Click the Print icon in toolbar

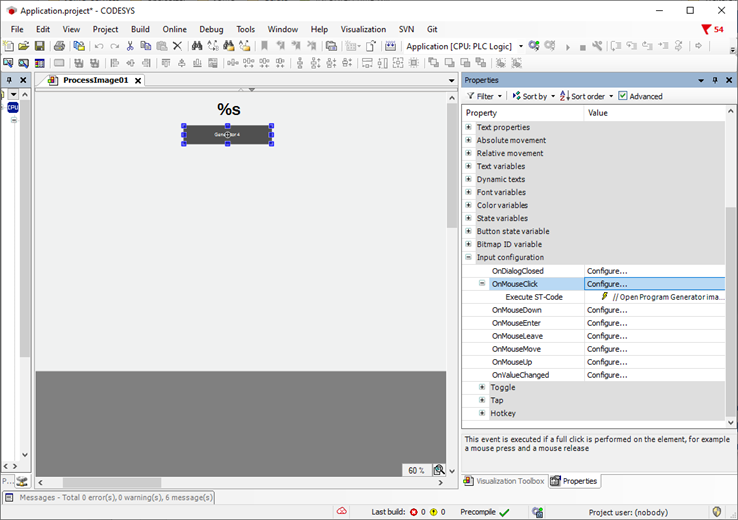tap(60, 46)
